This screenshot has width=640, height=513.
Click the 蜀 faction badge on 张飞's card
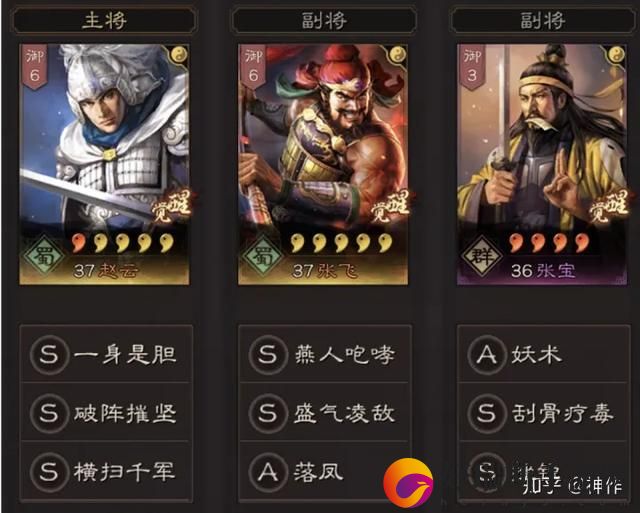(x=261, y=255)
